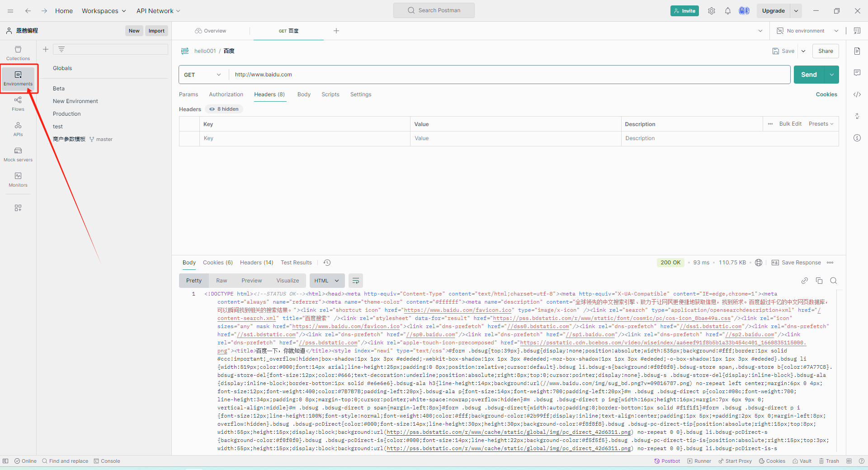This screenshot has height=470, width=868.
Task: Open the Authorization tab
Action: click(x=226, y=94)
